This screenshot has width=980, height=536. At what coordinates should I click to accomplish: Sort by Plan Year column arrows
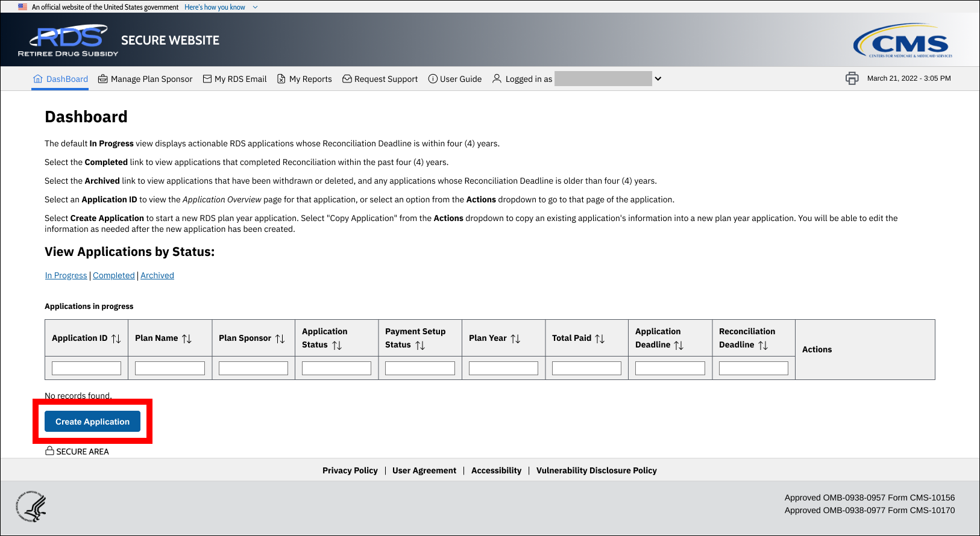[515, 338]
